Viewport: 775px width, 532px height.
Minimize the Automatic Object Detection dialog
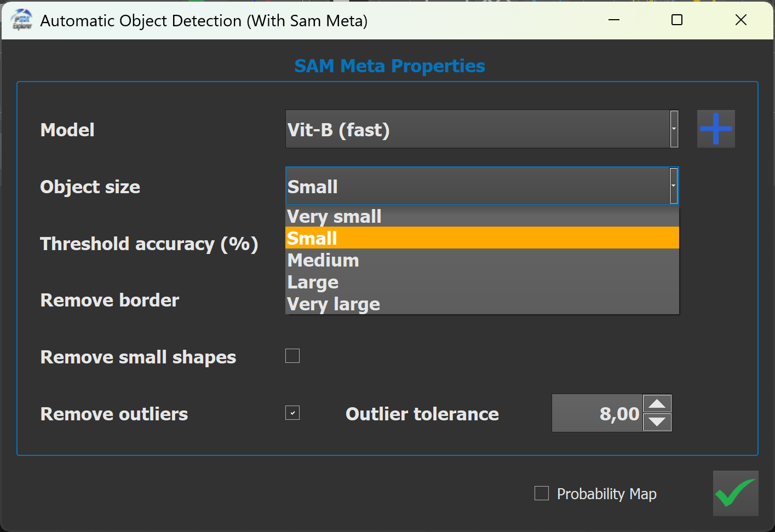[x=613, y=20]
